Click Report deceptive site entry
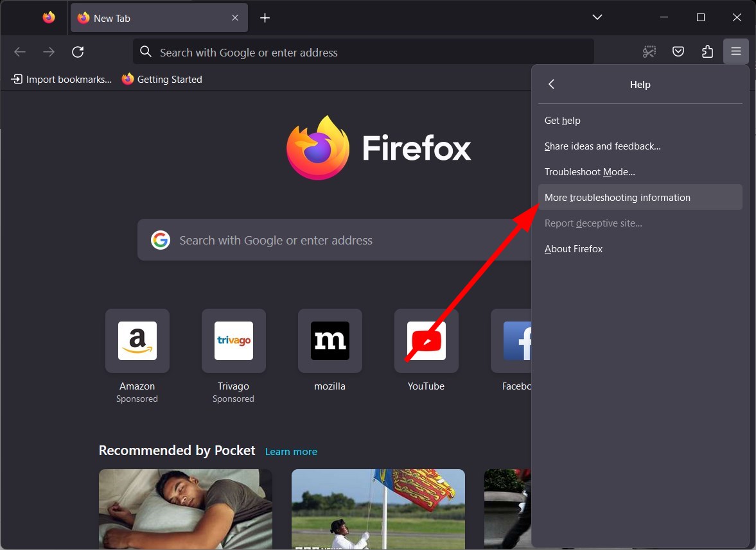The height and width of the screenshot is (550, 756). [640, 223]
